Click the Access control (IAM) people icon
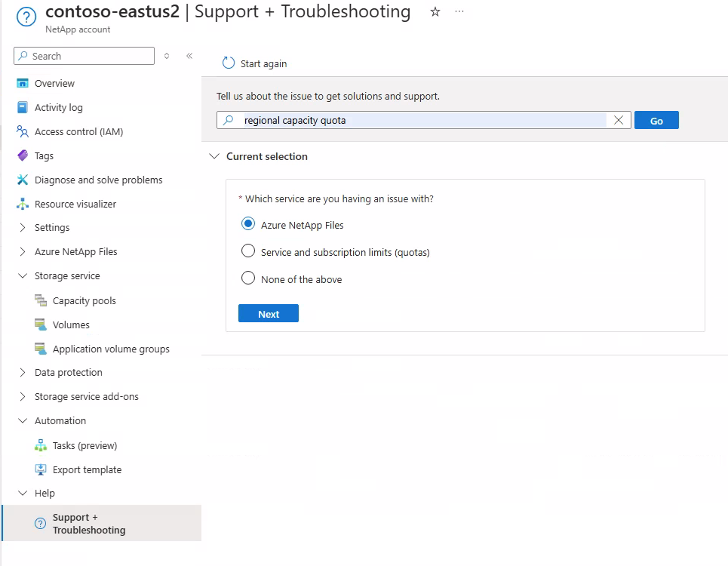The width and height of the screenshot is (728, 566). 23,131
